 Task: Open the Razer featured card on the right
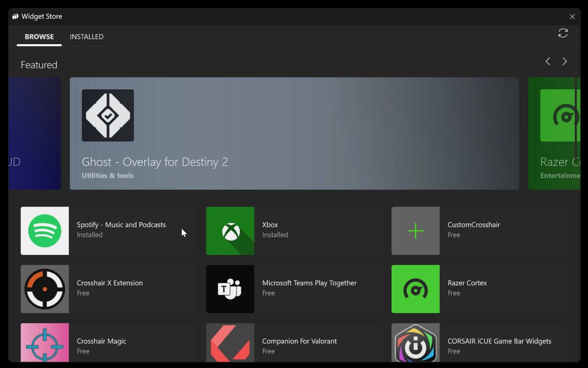click(554, 133)
